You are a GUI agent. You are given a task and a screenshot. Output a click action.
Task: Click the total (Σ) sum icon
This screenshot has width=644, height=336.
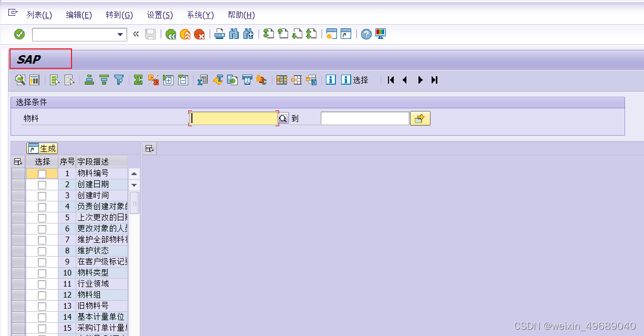[x=137, y=79]
